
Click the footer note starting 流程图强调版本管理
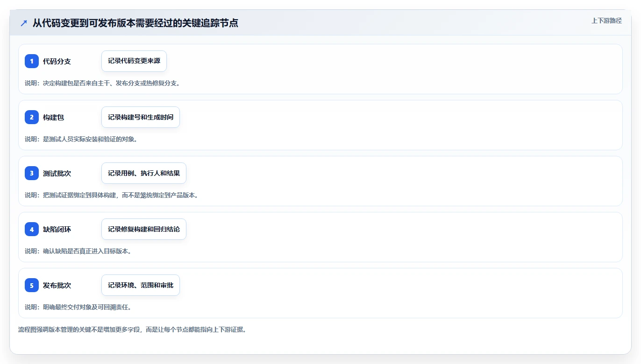tap(132, 329)
